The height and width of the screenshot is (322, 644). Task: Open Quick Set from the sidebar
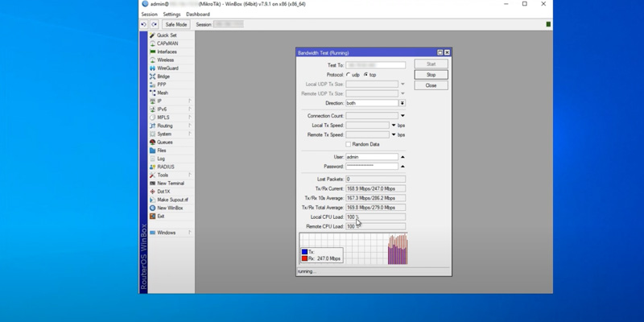point(167,35)
